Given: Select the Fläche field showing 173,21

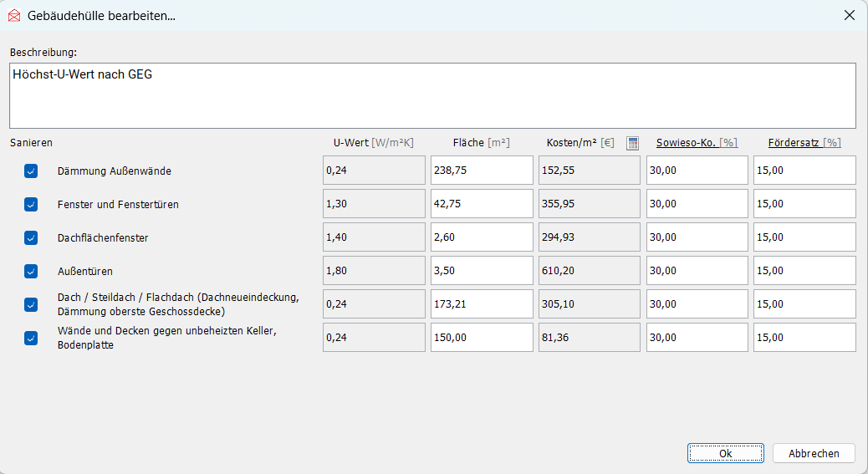Looking at the screenshot, I should click(x=482, y=304).
